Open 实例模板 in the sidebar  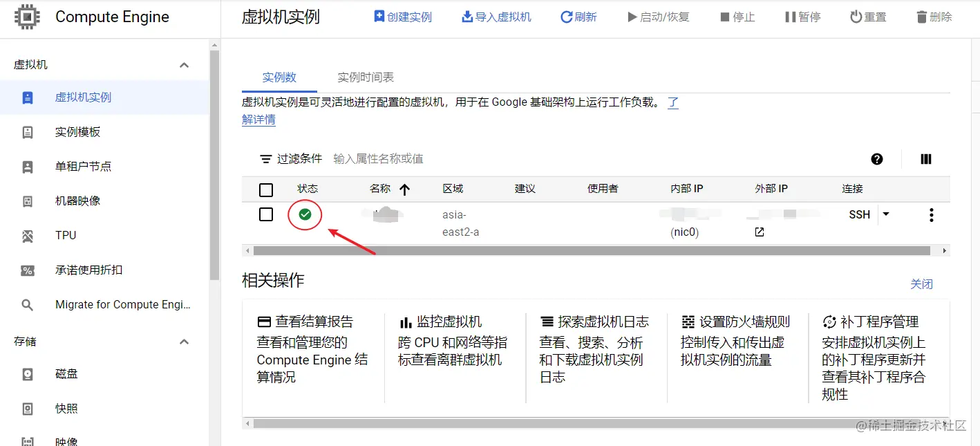coord(104,132)
